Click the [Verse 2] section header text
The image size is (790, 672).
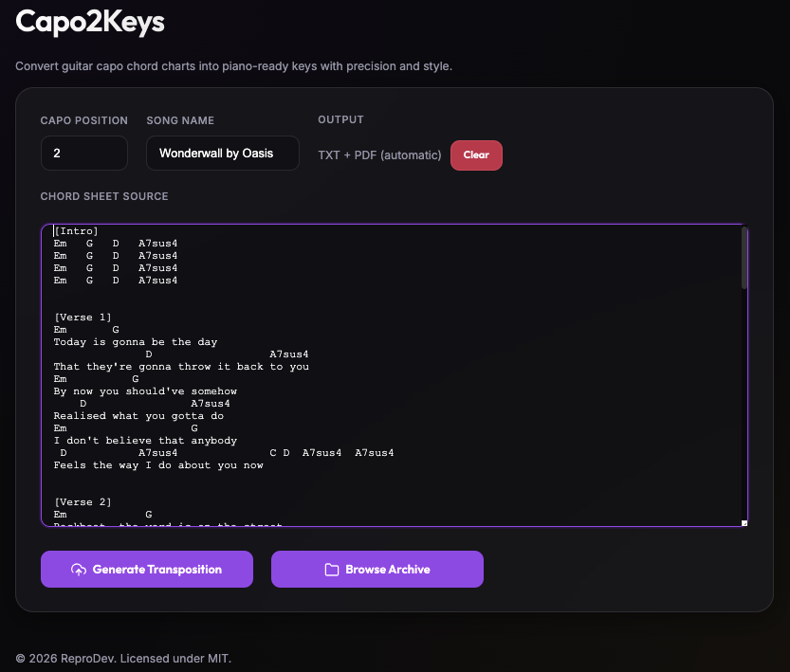click(83, 502)
